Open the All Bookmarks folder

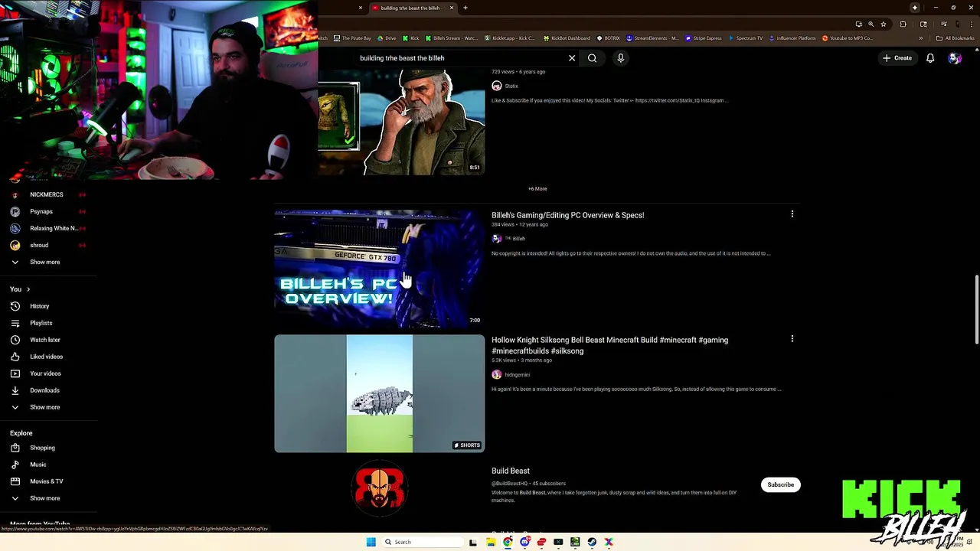pos(955,38)
